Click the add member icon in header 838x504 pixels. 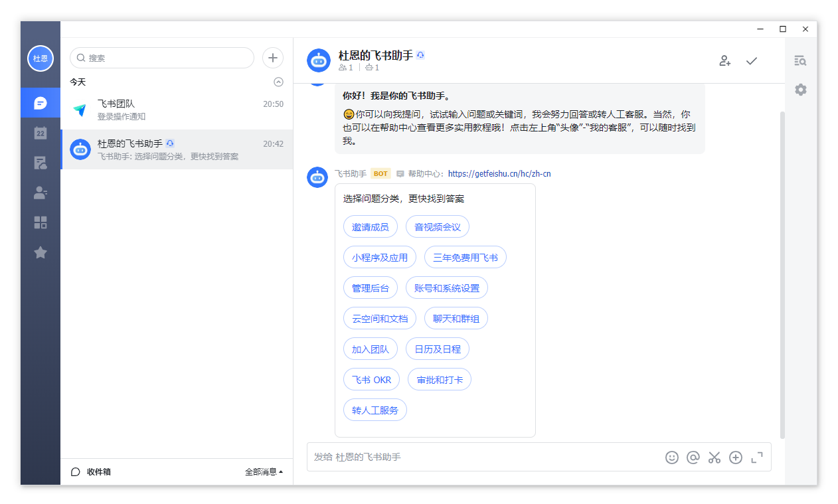pyautogui.click(x=725, y=60)
